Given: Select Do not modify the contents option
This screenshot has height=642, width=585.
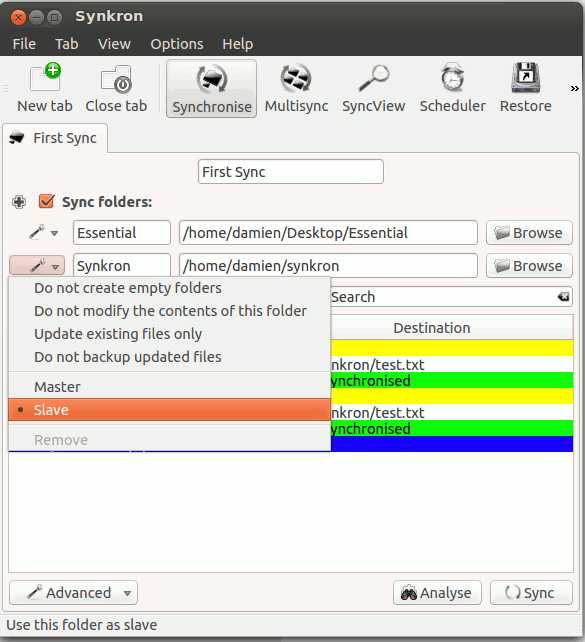Looking at the screenshot, I should [169, 311].
